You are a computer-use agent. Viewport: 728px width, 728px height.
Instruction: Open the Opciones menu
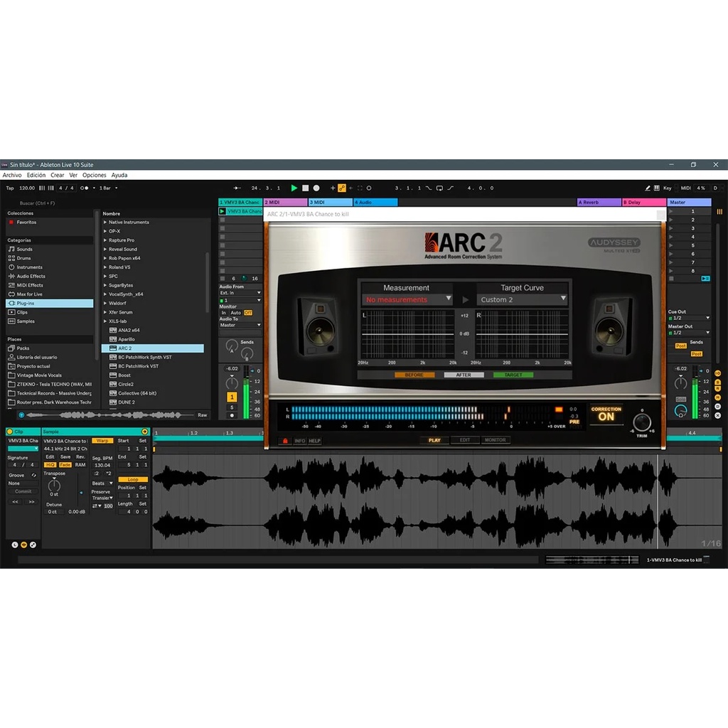coord(94,175)
